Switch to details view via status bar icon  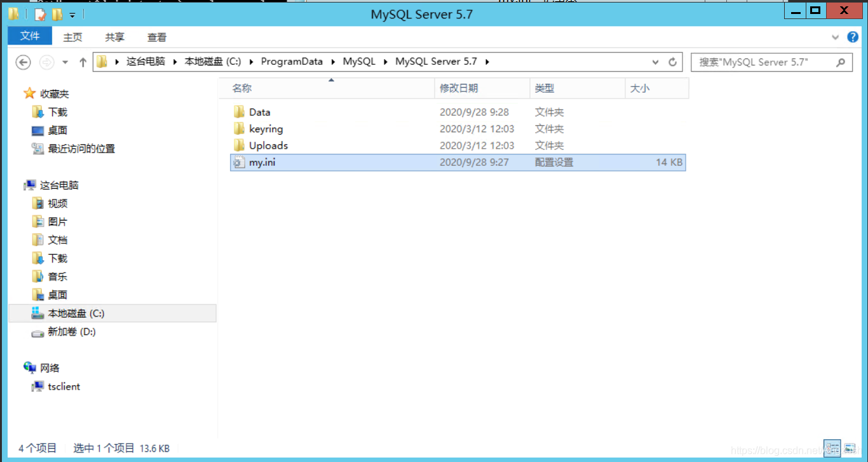[x=832, y=447]
